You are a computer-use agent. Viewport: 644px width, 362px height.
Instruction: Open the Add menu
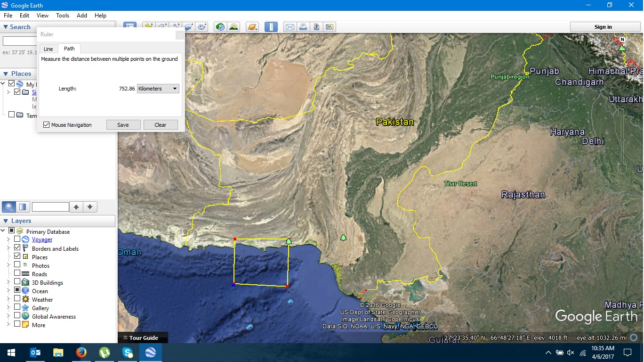(82, 16)
